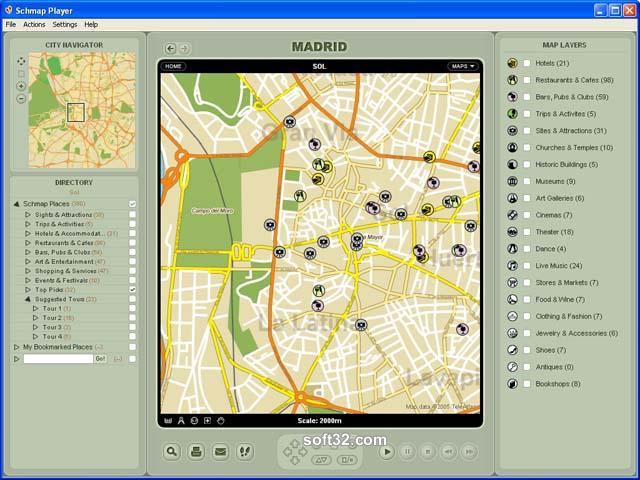
Task: Open the Actions menu
Action: pos(34,24)
